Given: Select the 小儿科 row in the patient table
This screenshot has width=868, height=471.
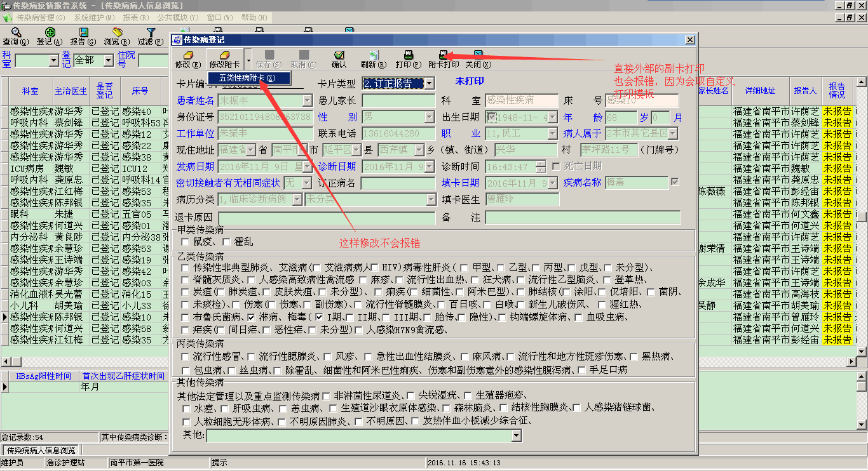Looking at the screenshot, I should coord(85,305).
